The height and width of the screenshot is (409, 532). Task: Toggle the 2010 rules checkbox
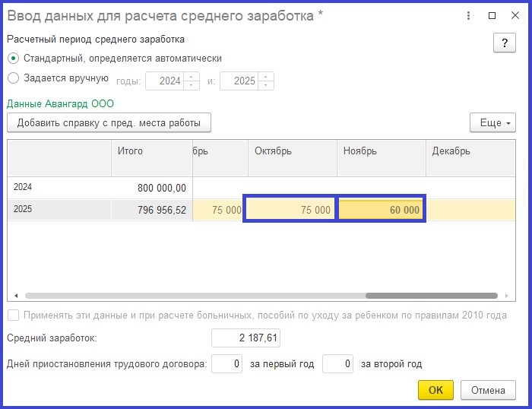point(13,315)
